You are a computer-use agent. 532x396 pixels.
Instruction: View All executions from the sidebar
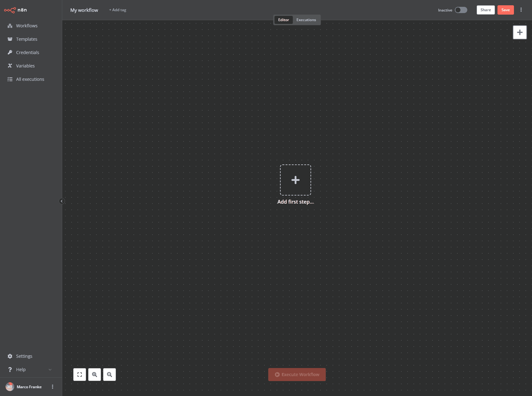tap(30, 79)
